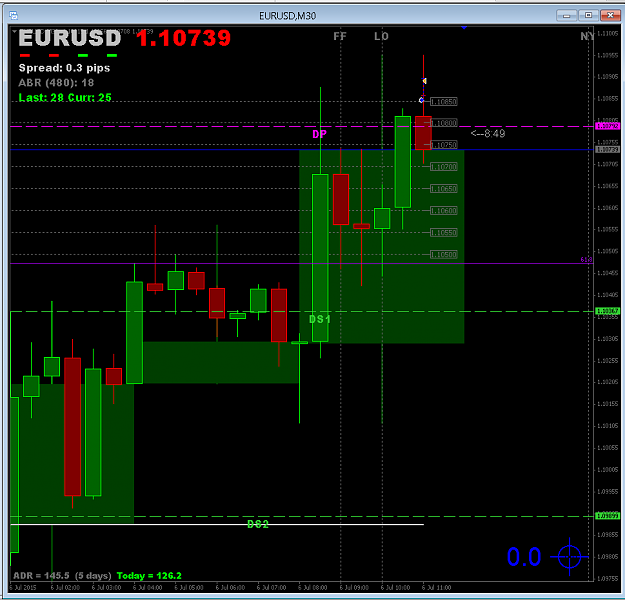Select the white horizontal line below DS2

click(217, 525)
